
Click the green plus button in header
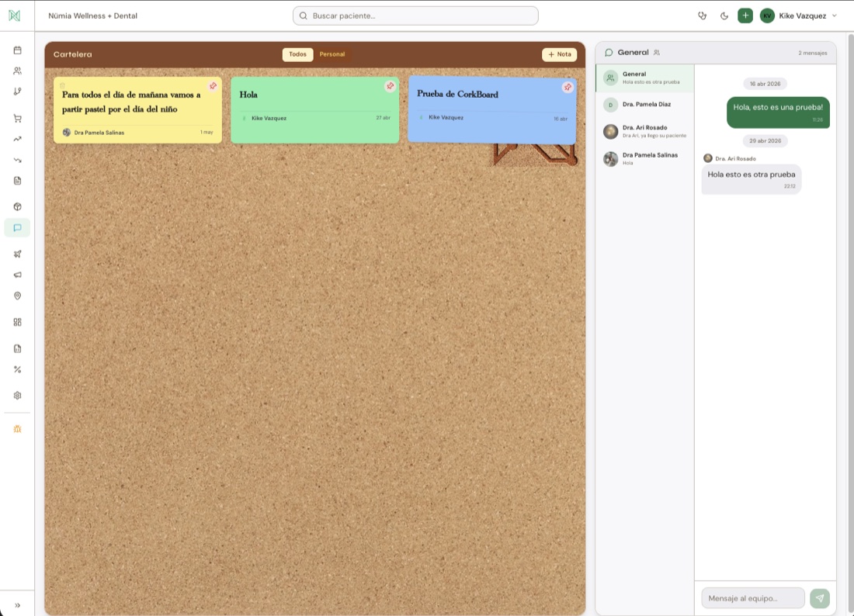coord(745,16)
